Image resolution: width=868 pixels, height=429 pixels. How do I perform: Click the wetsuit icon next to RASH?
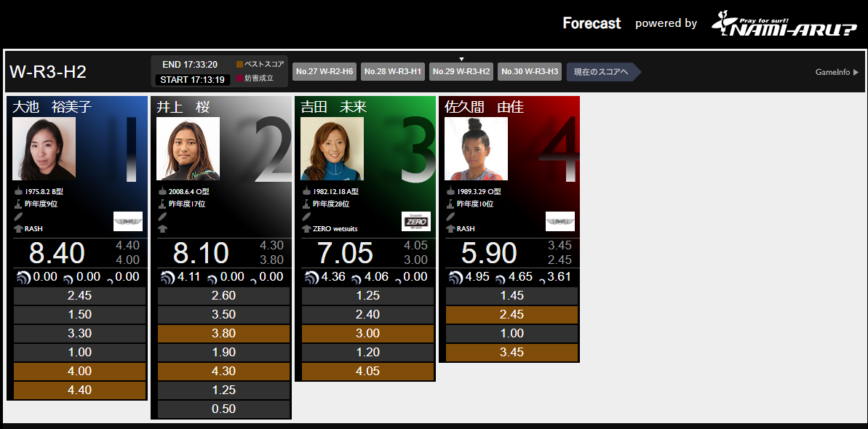pos(17,230)
